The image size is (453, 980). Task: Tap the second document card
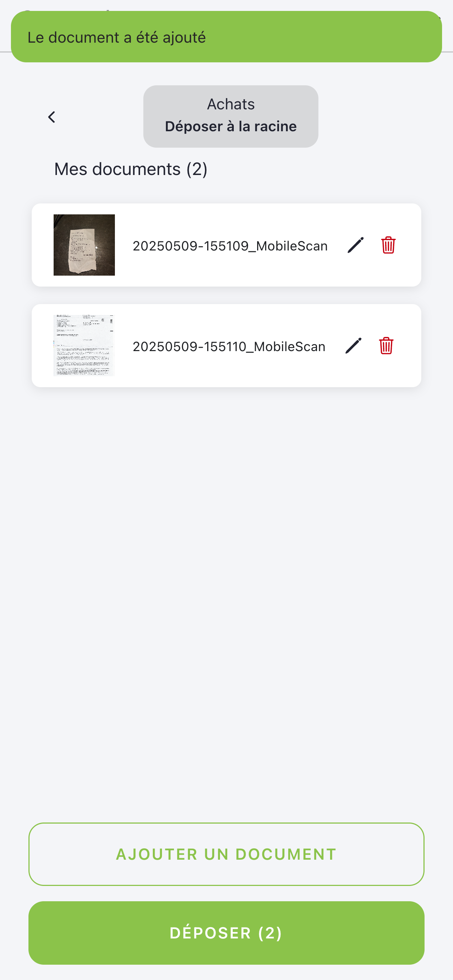click(226, 345)
